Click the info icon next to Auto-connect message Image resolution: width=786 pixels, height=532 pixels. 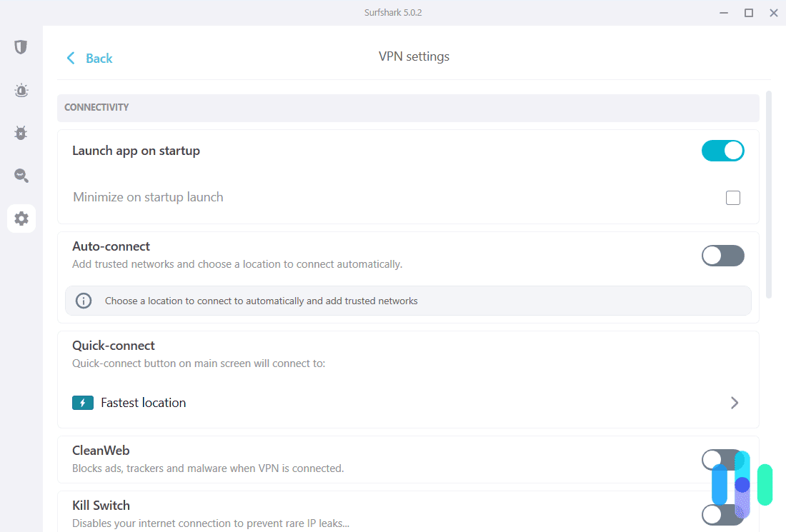point(84,301)
